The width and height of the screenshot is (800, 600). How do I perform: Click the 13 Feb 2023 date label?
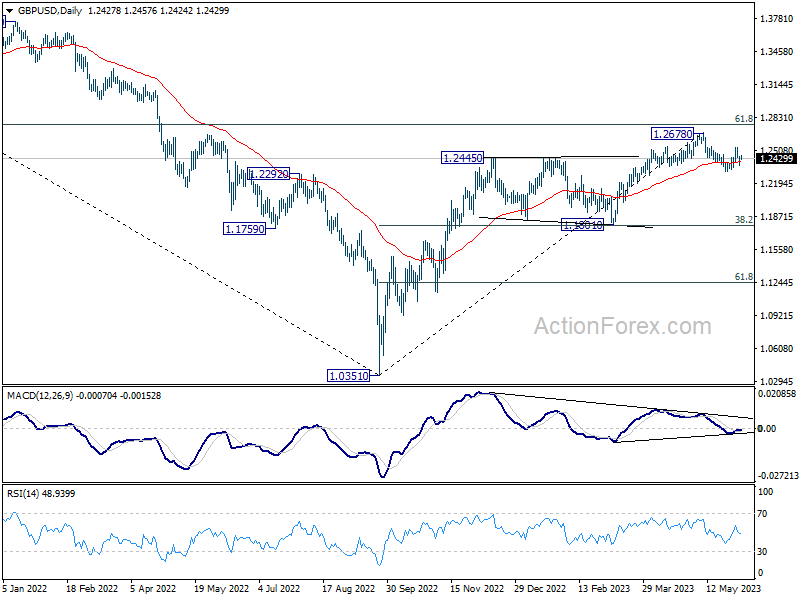[x=605, y=589]
